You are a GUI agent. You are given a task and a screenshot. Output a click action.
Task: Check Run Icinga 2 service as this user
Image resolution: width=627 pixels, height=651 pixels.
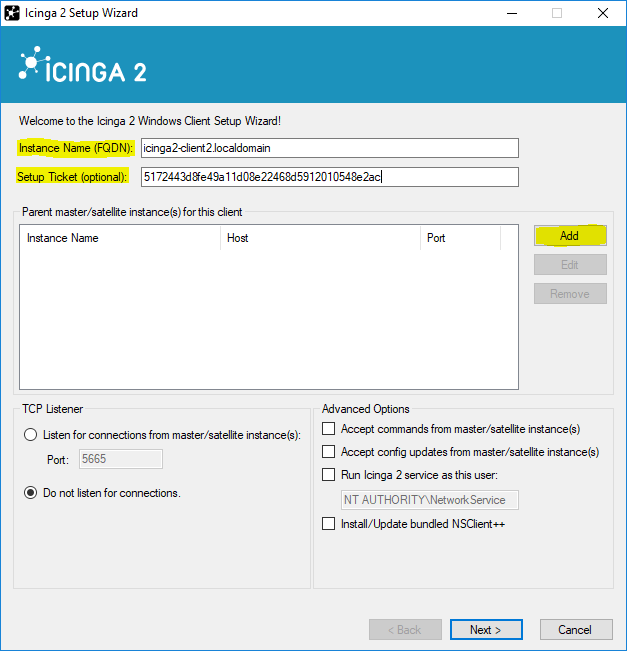click(x=328, y=474)
